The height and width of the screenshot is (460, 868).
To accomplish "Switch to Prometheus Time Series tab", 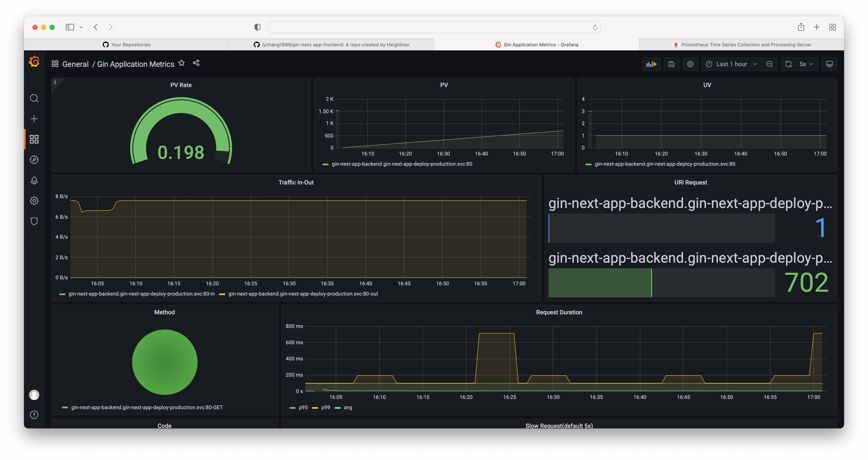I will (x=742, y=44).
